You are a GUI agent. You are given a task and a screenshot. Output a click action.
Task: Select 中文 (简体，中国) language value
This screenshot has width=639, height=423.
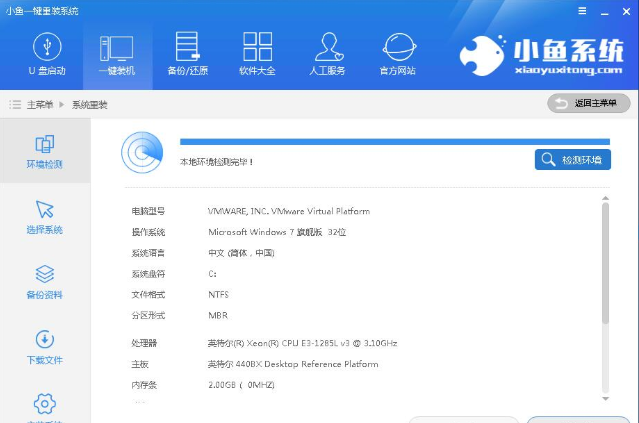241,253
